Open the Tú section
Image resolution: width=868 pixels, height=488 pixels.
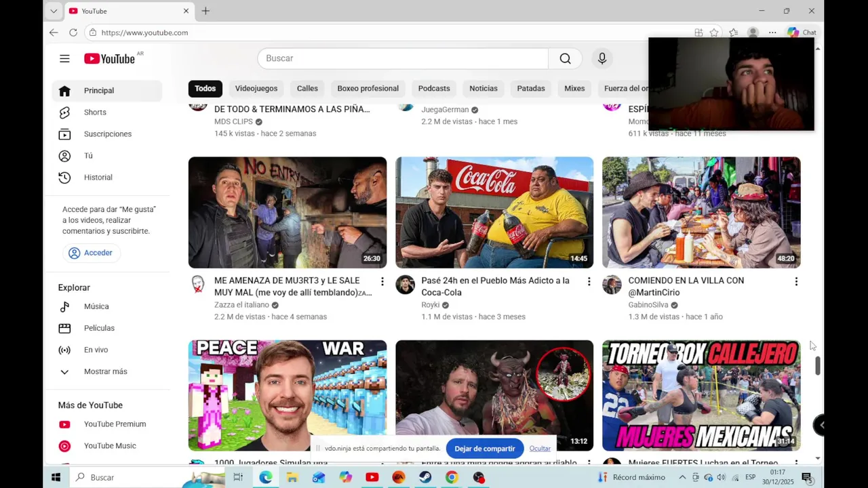coord(106,156)
